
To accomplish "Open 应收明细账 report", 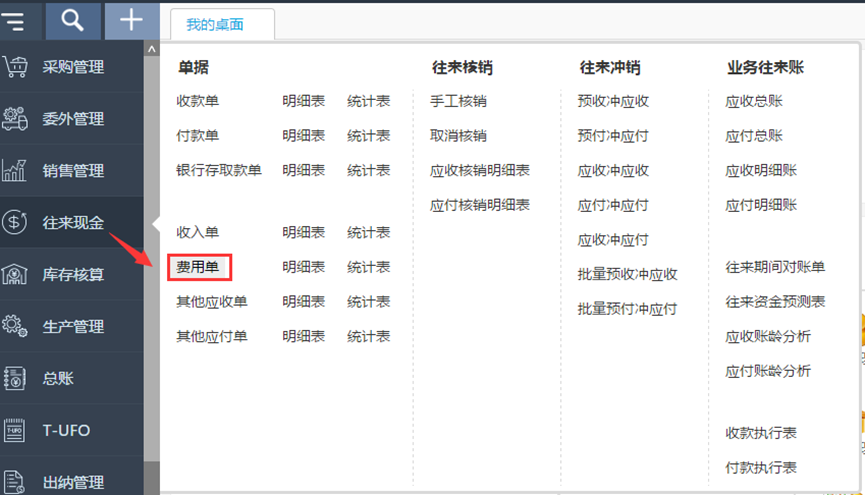I will tap(761, 170).
